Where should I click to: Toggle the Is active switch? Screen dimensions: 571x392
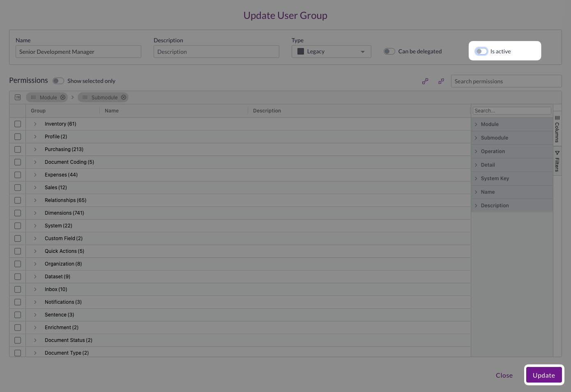[481, 51]
